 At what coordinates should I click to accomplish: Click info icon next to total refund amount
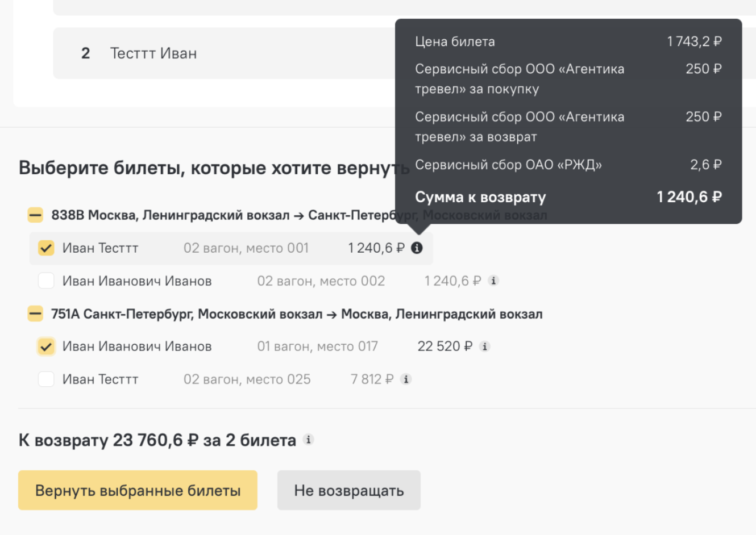[x=308, y=440]
